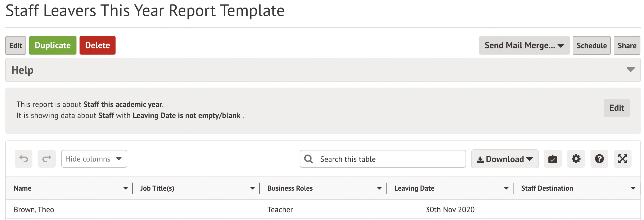Open Send Mail Merge dropdown
The width and height of the screenshot is (644, 220).
point(524,45)
